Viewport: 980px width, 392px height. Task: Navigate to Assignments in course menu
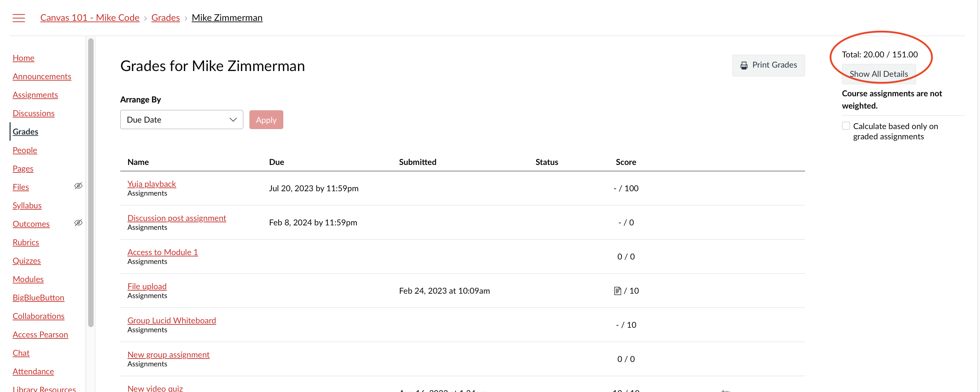(35, 95)
